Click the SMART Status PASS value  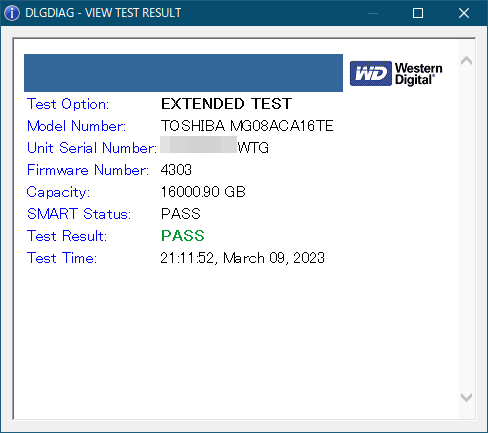pos(181,214)
